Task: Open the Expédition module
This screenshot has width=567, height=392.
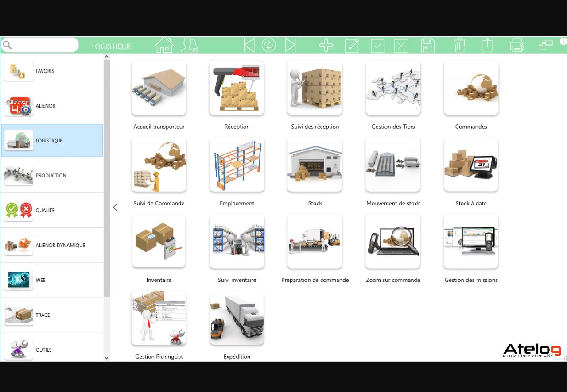Action: [x=237, y=318]
